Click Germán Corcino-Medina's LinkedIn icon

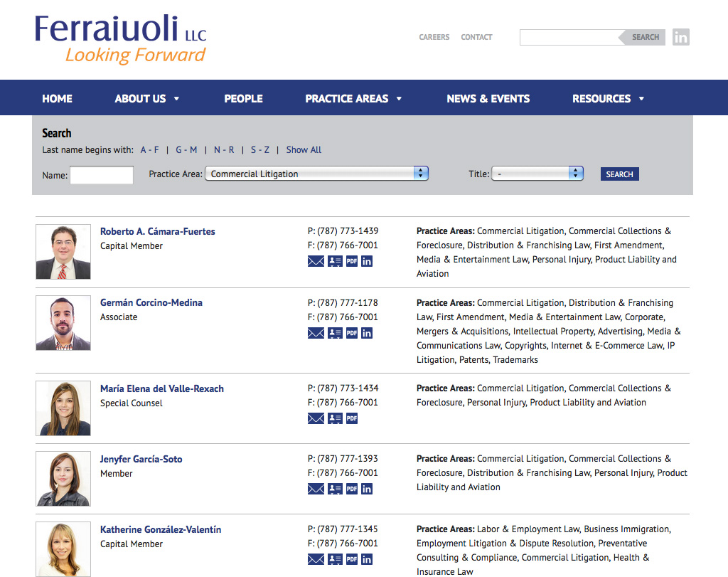(367, 333)
